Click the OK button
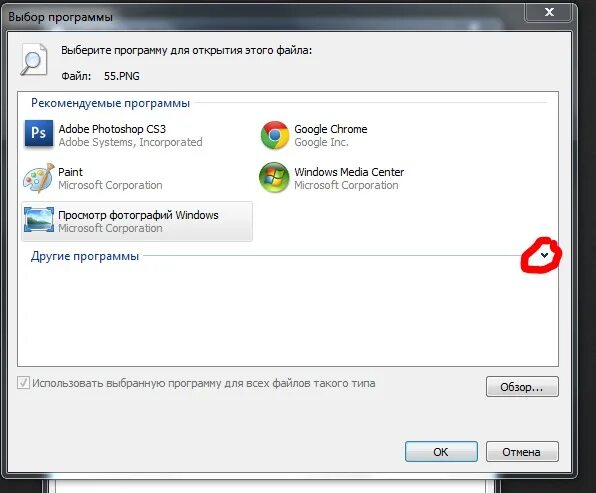596x493 pixels. click(441, 452)
